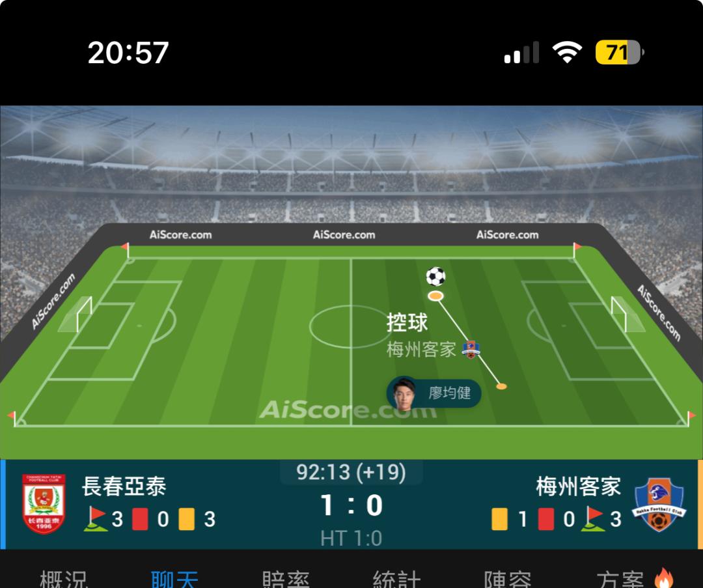Viewport: 703px width, 588px height.
Task: Switch to the 聊天 tab
Action: pyautogui.click(x=174, y=579)
